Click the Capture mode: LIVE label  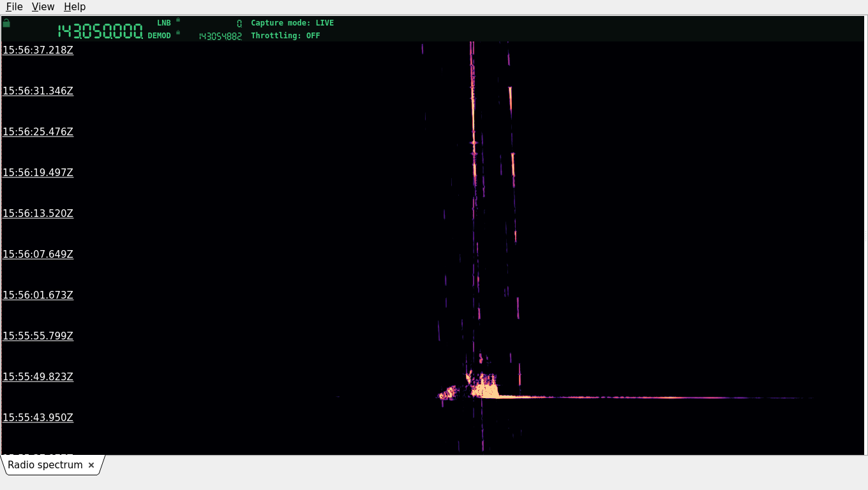292,23
